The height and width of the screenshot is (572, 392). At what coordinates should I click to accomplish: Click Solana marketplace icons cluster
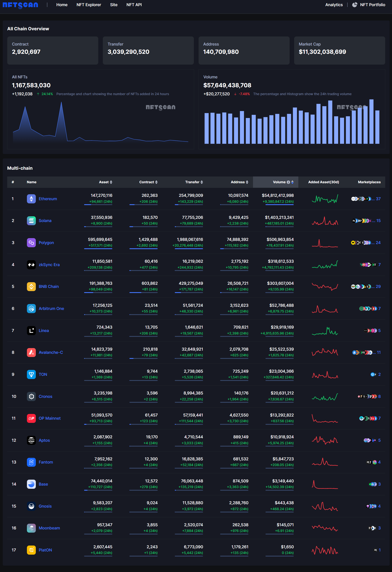pos(361,221)
